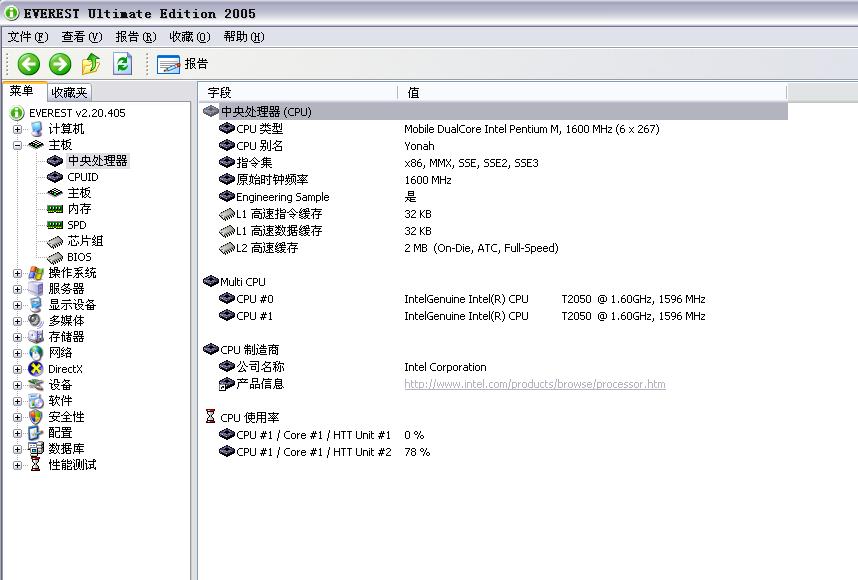Viewport: 858px width, 580px height.
Task: Refresh the page with the refresh icon
Action: tap(123, 64)
